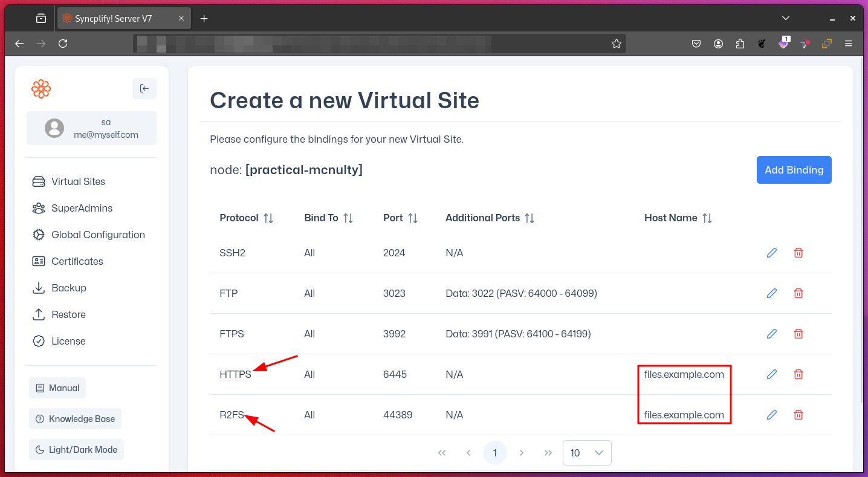Open the SuperAdmins section
868x477 pixels.
pyautogui.click(x=82, y=208)
